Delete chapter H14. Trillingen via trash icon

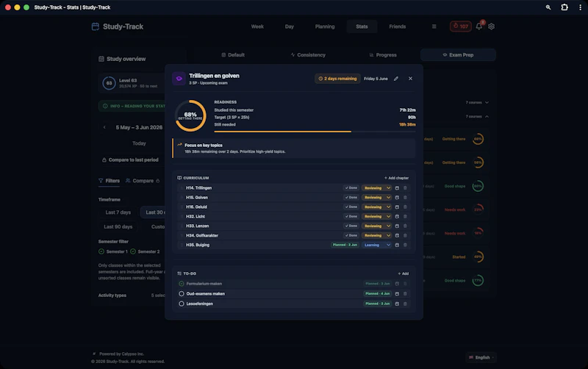coord(405,188)
